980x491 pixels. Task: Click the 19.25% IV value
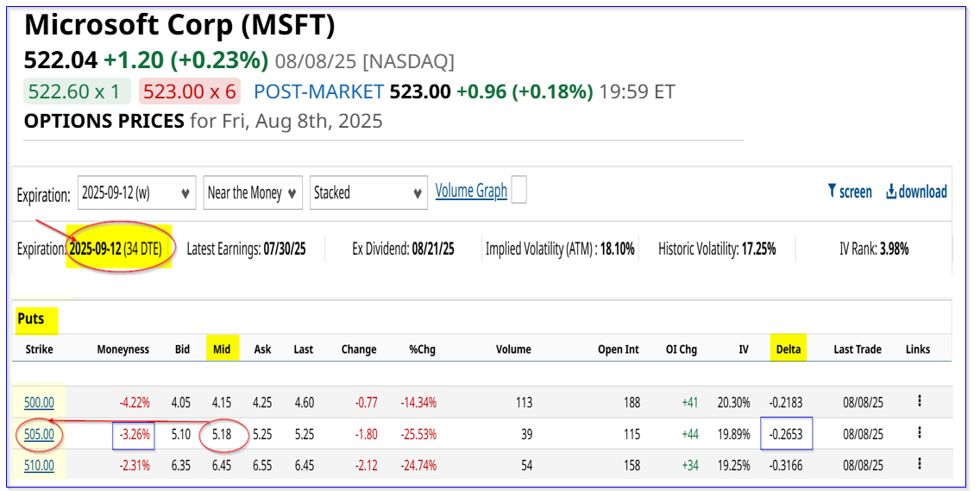pos(733,465)
